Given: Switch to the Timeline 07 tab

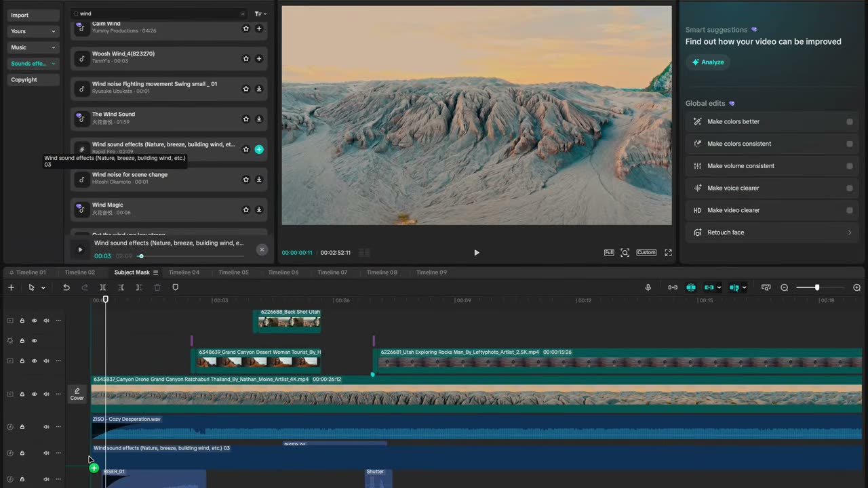Looking at the screenshot, I should (332, 272).
